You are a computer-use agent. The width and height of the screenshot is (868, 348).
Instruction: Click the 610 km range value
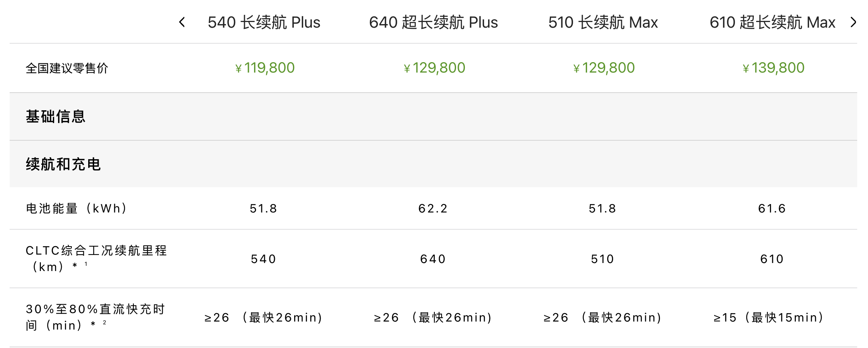coord(772,259)
